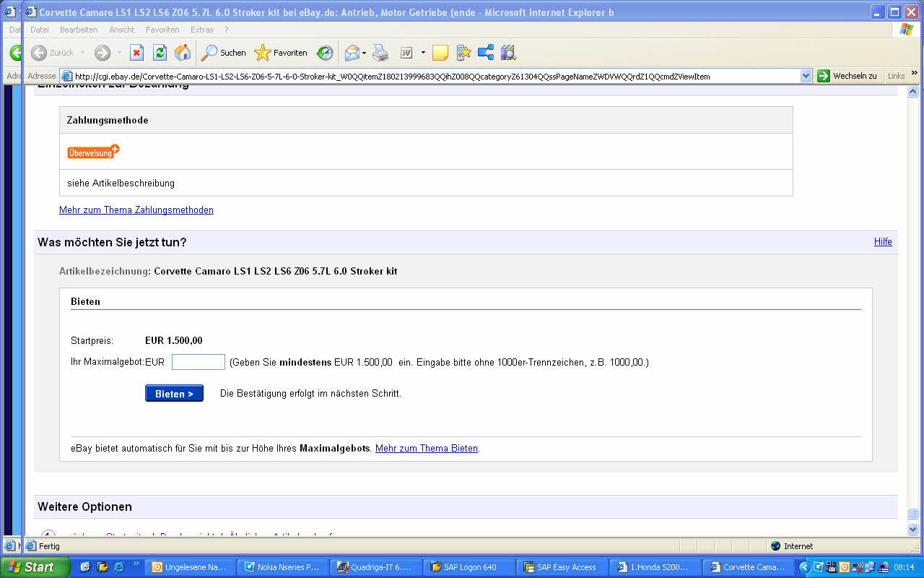Click the yellow note icon in toolbar
This screenshot has height=578, width=924.
[x=440, y=53]
